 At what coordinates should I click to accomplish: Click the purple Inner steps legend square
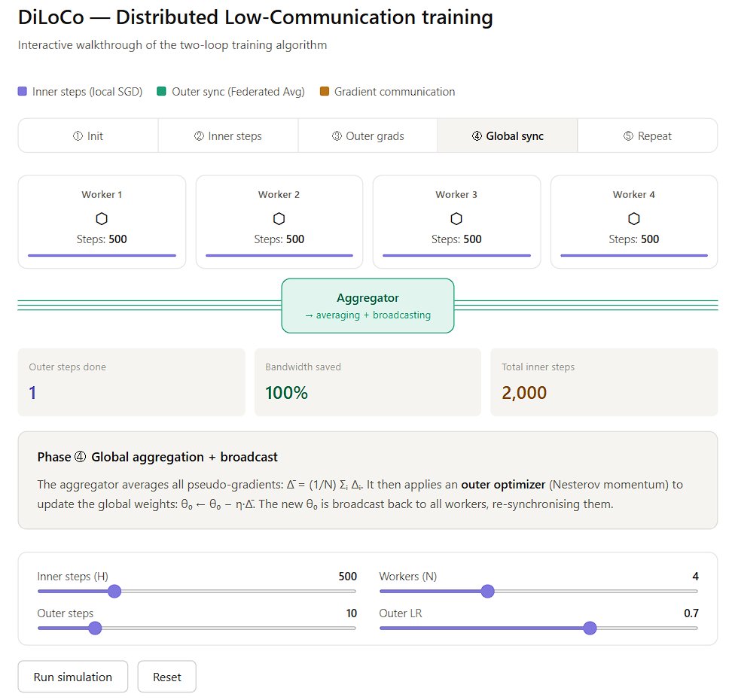(23, 91)
